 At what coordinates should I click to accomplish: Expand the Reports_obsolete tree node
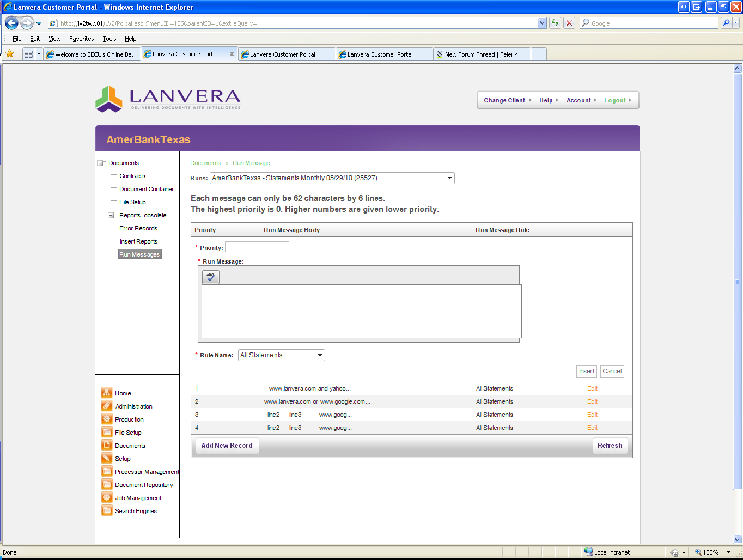111,215
